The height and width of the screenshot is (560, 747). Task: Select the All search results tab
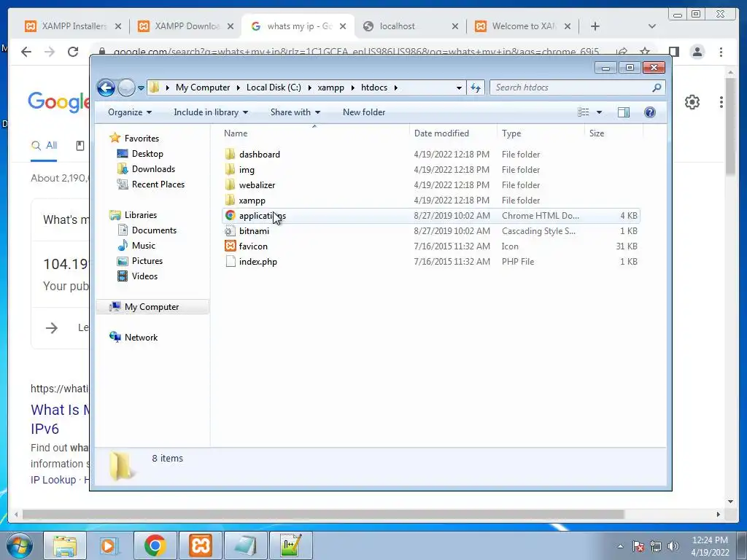coord(44,146)
